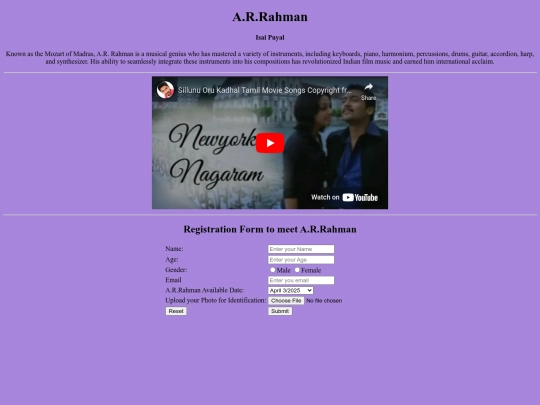Click 'Watch on YouTube' logo link
This screenshot has height=405, width=540.
(344, 197)
